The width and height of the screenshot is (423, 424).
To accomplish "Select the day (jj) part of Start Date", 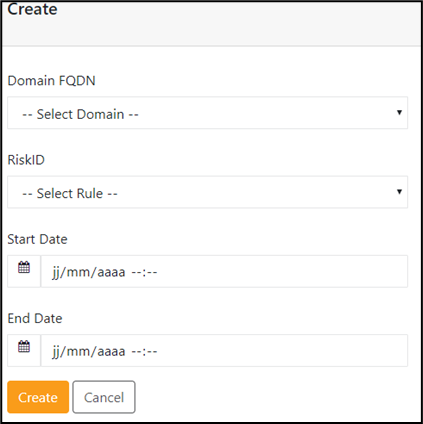I will pyautogui.click(x=56, y=272).
